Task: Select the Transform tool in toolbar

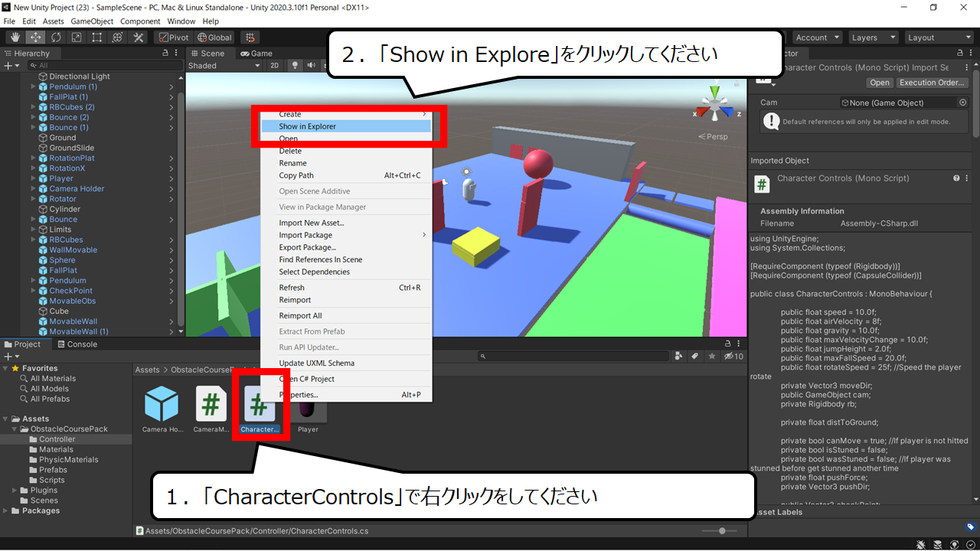Action: 118,37
